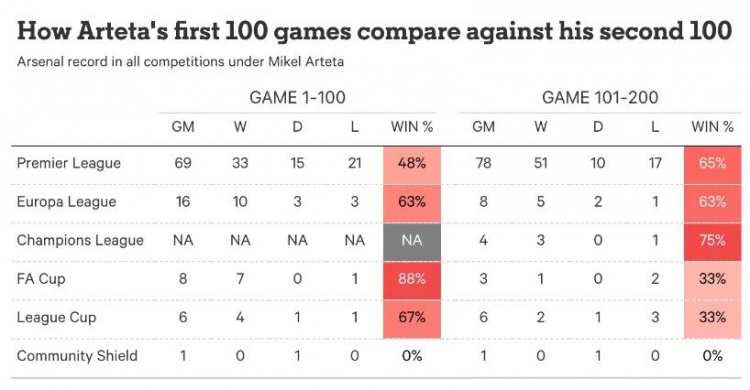The height and width of the screenshot is (390, 750).
Task: Click the chart title about Arteta's games
Action: [375, 31]
